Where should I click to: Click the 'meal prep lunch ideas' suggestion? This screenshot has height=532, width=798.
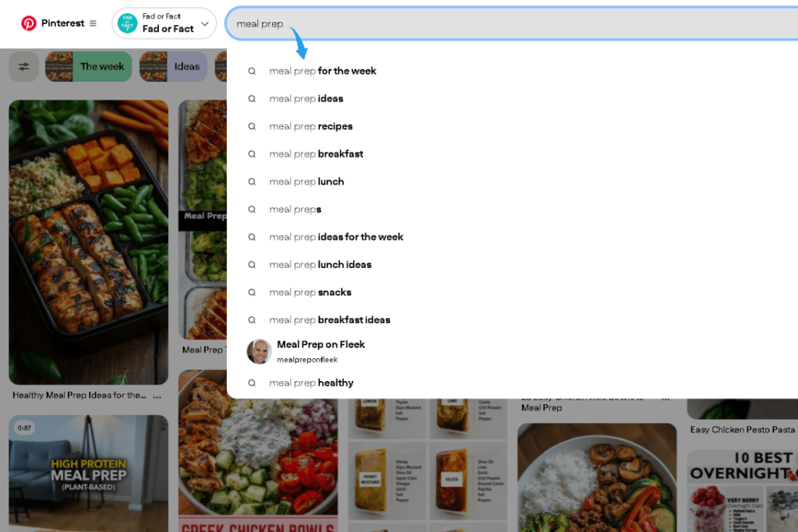click(320, 264)
